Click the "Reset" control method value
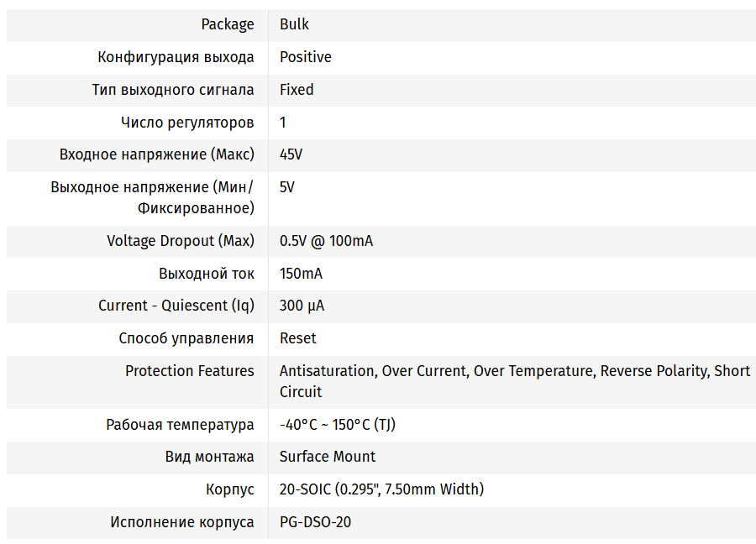The height and width of the screenshot is (544, 756). 297,338
